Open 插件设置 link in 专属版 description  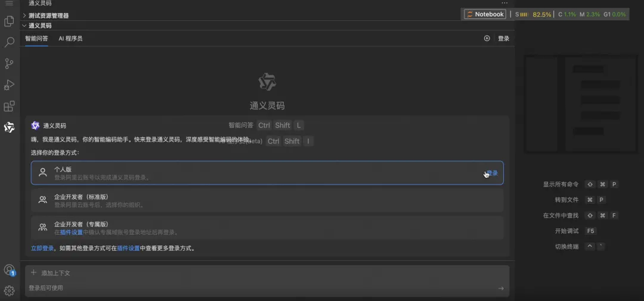pos(72,232)
